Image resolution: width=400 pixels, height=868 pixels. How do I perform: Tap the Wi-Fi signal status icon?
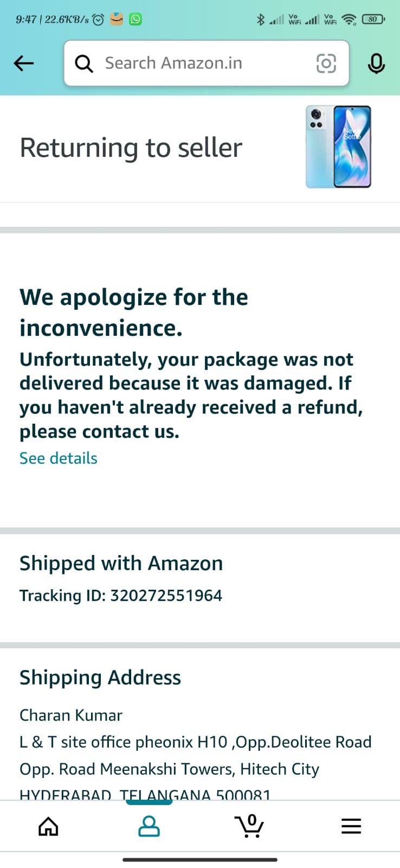click(350, 20)
